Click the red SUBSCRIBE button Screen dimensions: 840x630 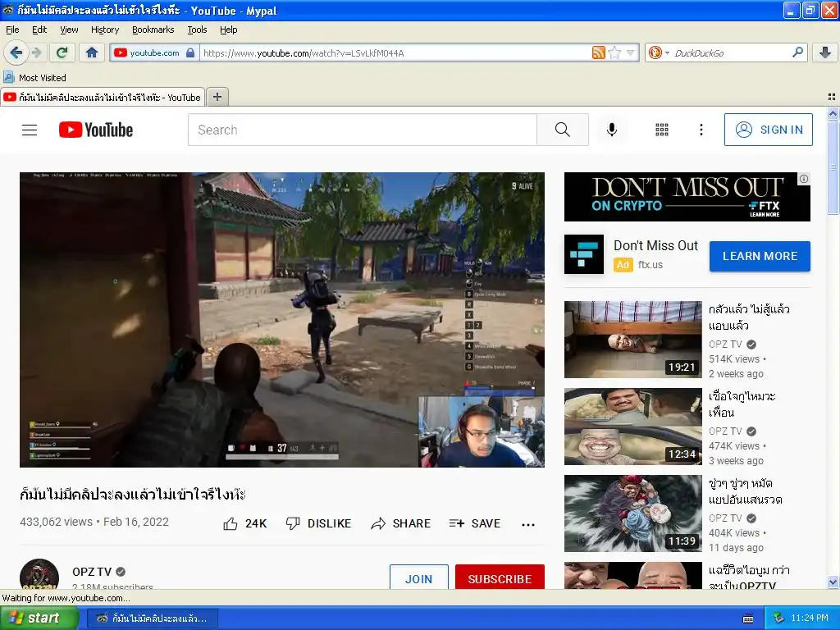point(500,577)
